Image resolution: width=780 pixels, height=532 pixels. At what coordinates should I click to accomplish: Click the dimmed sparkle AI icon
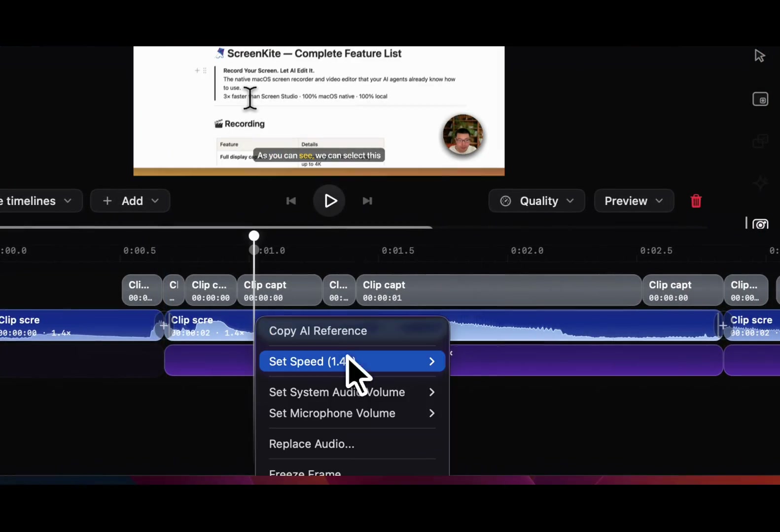click(x=760, y=183)
